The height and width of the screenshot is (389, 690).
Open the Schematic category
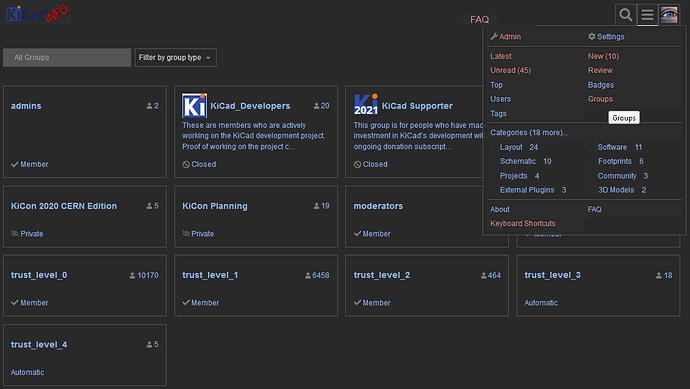pos(518,161)
